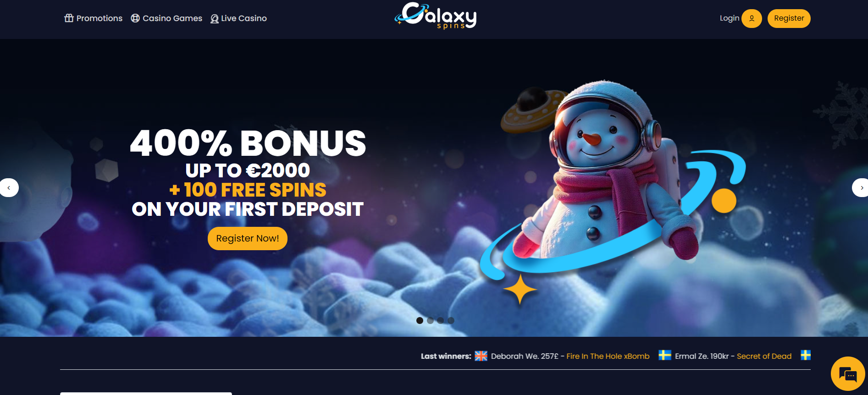Click the gift icon beside Promotions

[69, 18]
